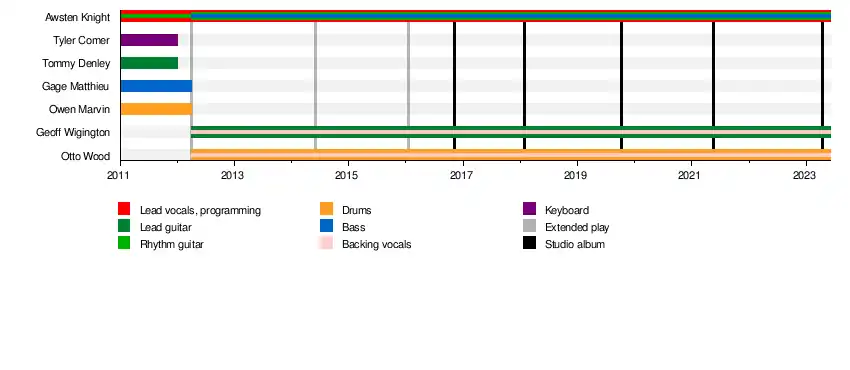
Task: Click the 2017 axis label
Action: 461,175
